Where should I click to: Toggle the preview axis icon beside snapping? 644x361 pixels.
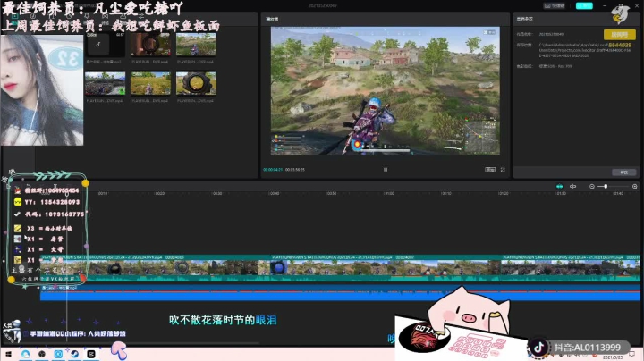[x=572, y=186]
